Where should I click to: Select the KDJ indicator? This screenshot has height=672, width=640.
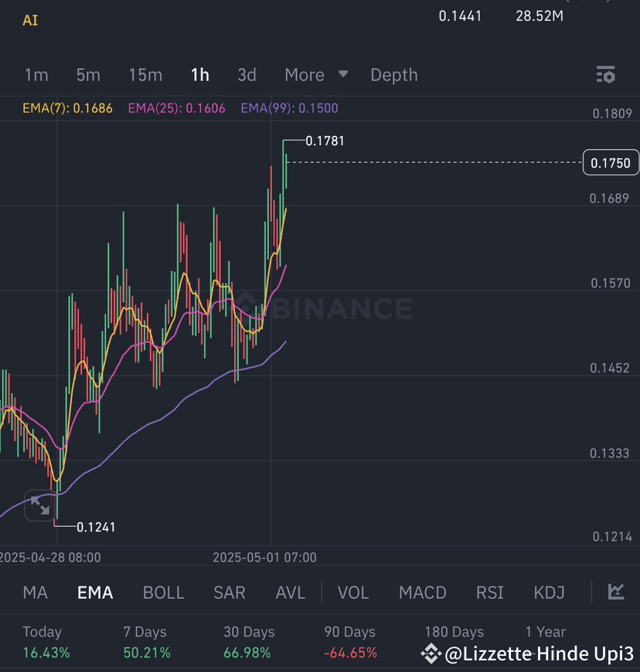coord(548,592)
